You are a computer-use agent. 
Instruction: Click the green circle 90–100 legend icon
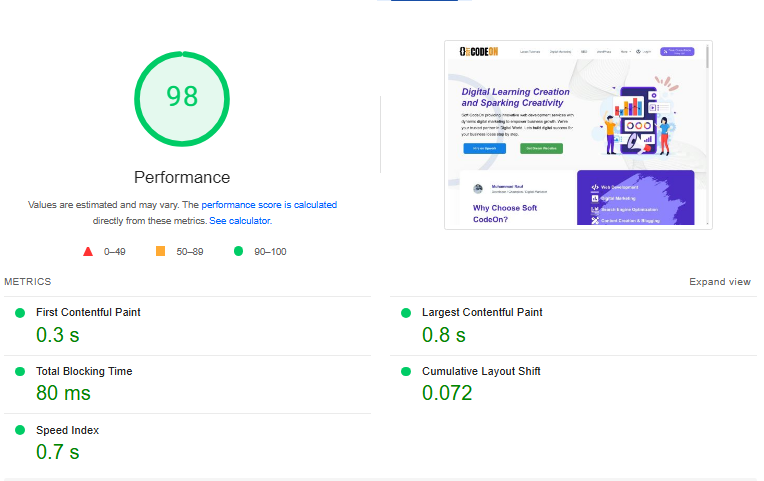click(x=238, y=251)
